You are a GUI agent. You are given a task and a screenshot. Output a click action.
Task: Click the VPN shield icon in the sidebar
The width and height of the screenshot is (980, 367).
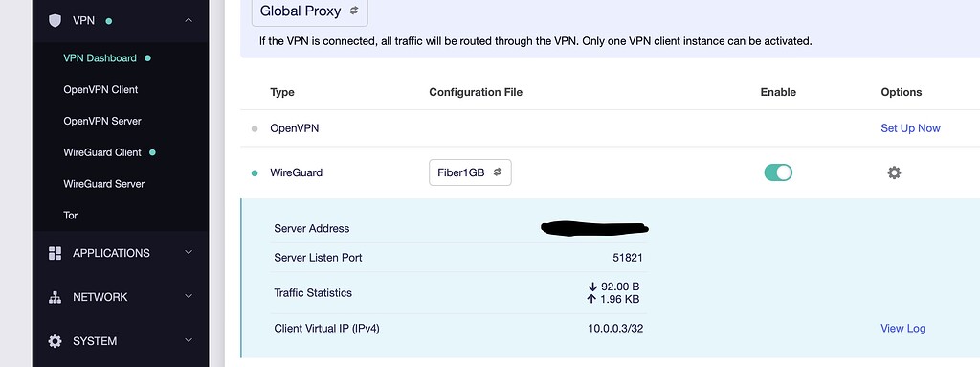pyautogui.click(x=55, y=21)
